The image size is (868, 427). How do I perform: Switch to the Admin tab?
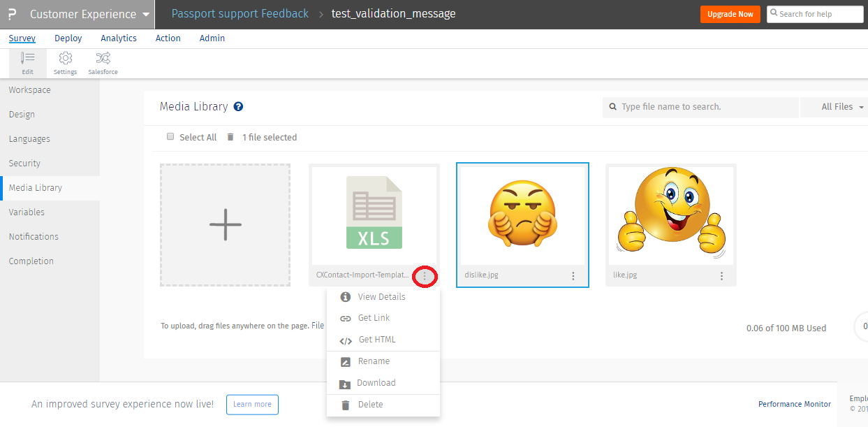pos(212,38)
